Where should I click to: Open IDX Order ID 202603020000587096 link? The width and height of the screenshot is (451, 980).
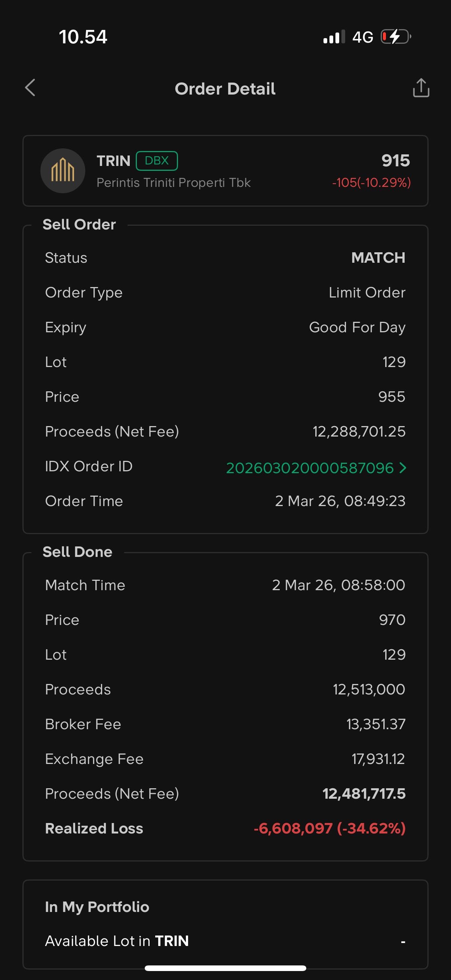click(x=310, y=468)
